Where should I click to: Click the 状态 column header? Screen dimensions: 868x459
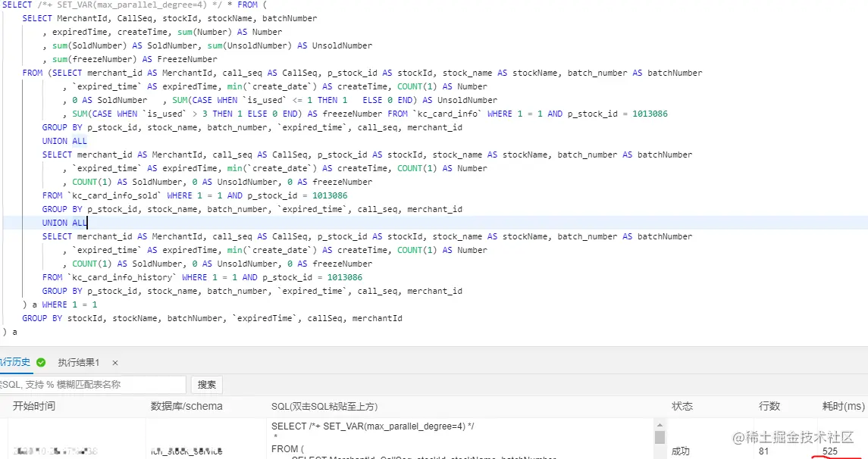coord(682,407)
